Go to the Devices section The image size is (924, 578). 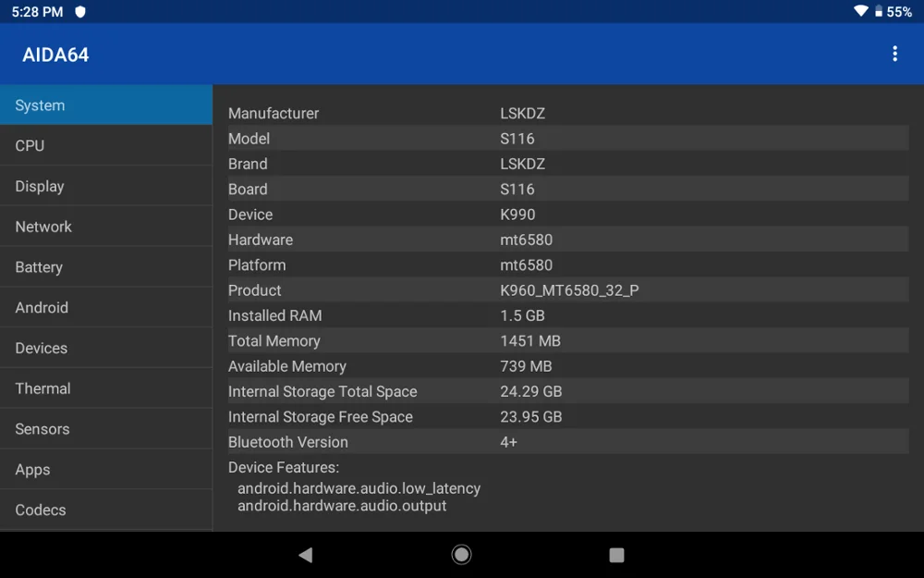[x=106, y=348]
